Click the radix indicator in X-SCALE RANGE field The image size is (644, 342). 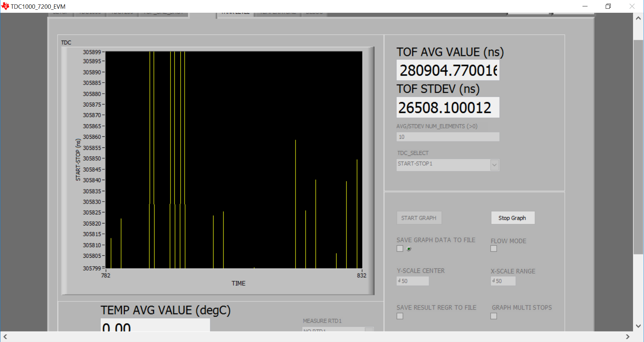[493, 281]
